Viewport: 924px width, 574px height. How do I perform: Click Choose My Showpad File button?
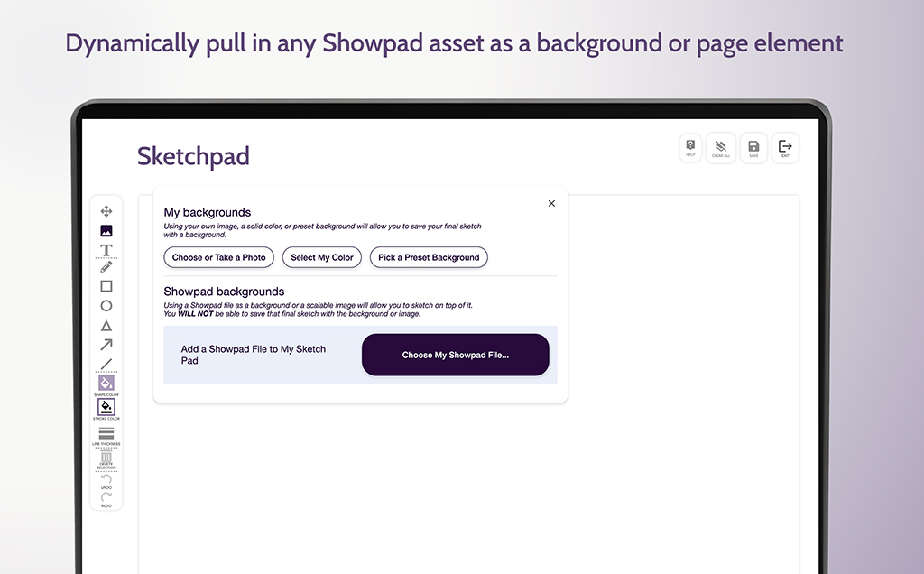pos(455,355)
